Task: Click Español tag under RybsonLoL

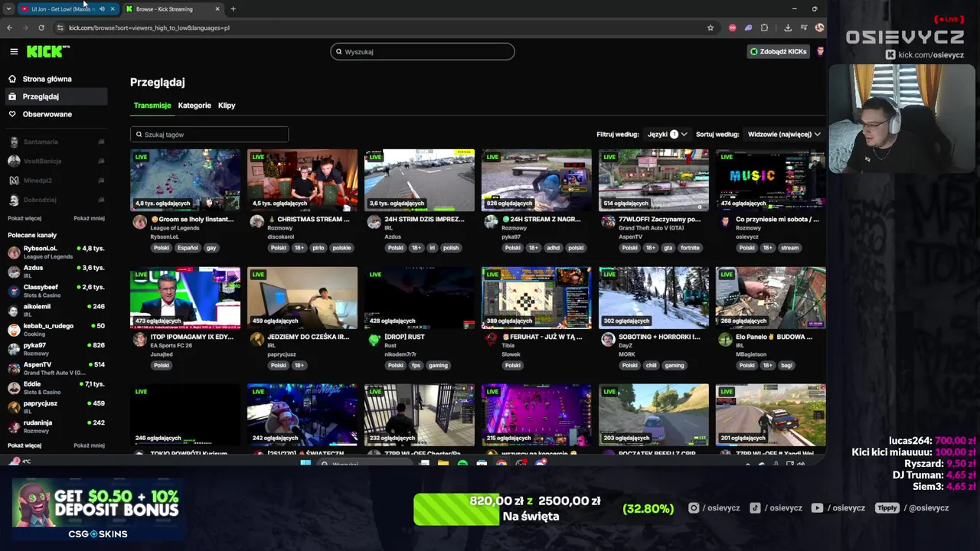Action: (x=188, y=248)
